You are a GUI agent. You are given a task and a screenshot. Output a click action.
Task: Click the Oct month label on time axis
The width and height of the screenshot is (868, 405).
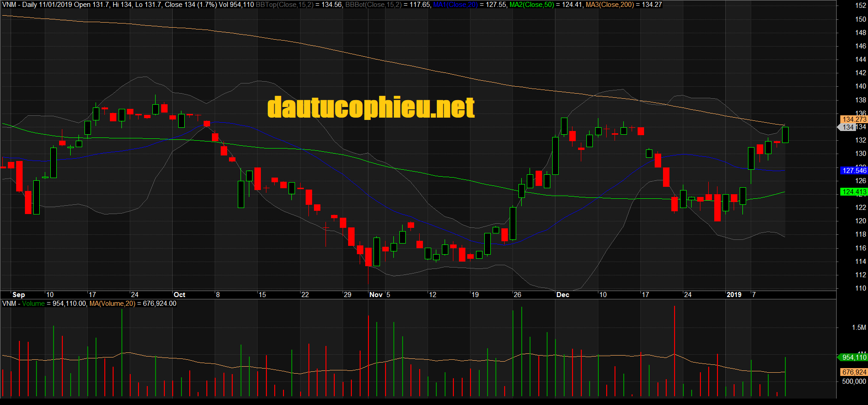pos(180,295)
